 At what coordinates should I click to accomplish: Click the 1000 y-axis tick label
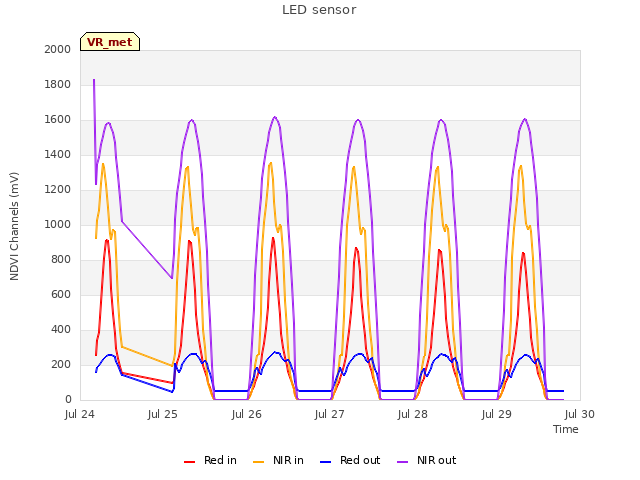click(58, 224)
